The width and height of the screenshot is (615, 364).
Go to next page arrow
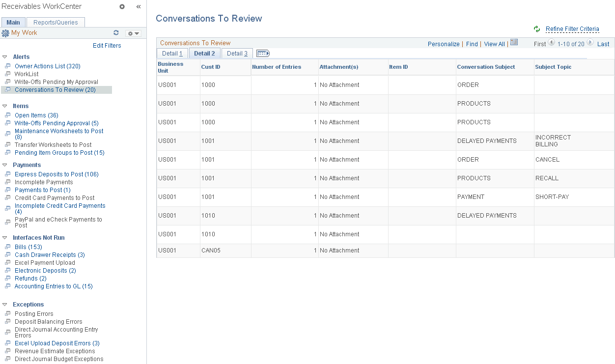tap(590, 43)
